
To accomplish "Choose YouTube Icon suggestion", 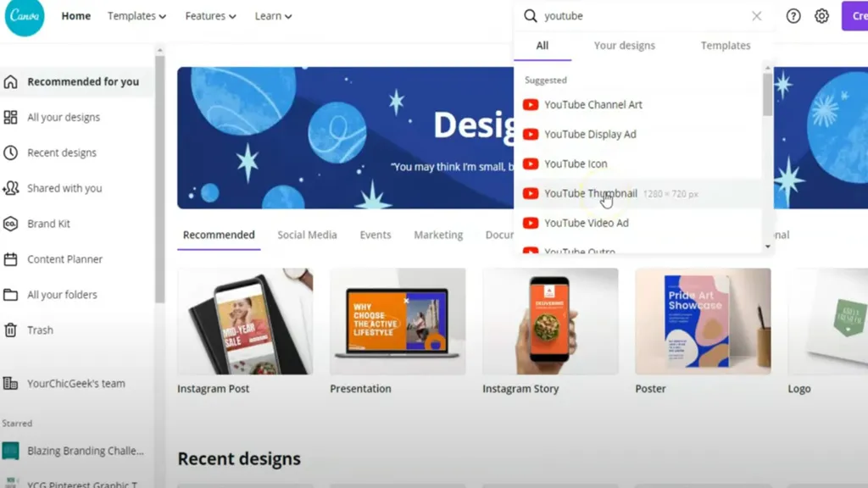I will click(637, 164).
